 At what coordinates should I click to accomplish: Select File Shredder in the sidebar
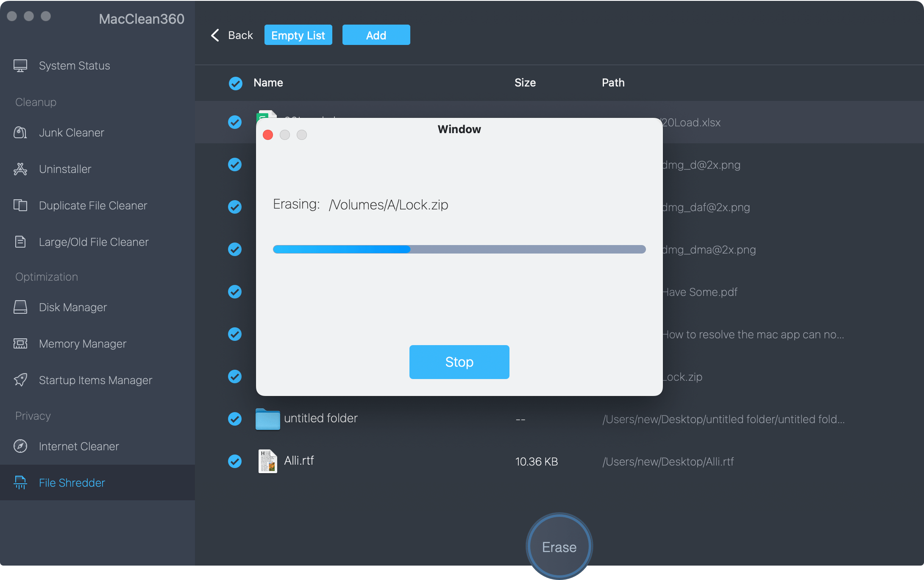(x=72, y=483)
